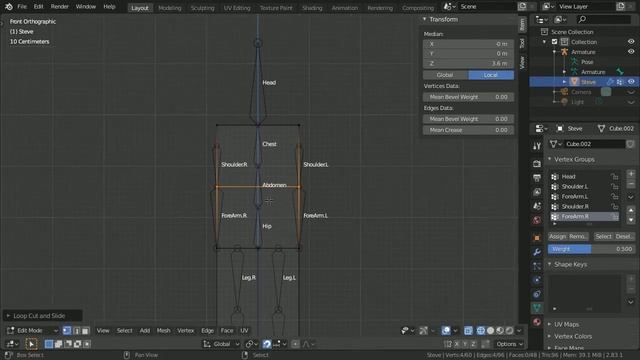Screen dimensions: 640x360
Task: Hide Armature via its eye icon
Action: [631, 52]
